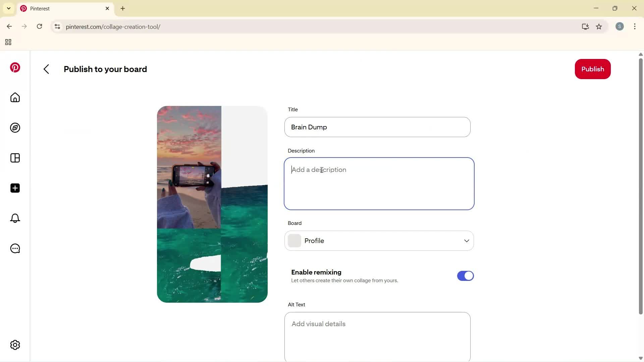This screenshot has width=644, height=362.
Task: Click the Publish button
Action: pos(592,69)
